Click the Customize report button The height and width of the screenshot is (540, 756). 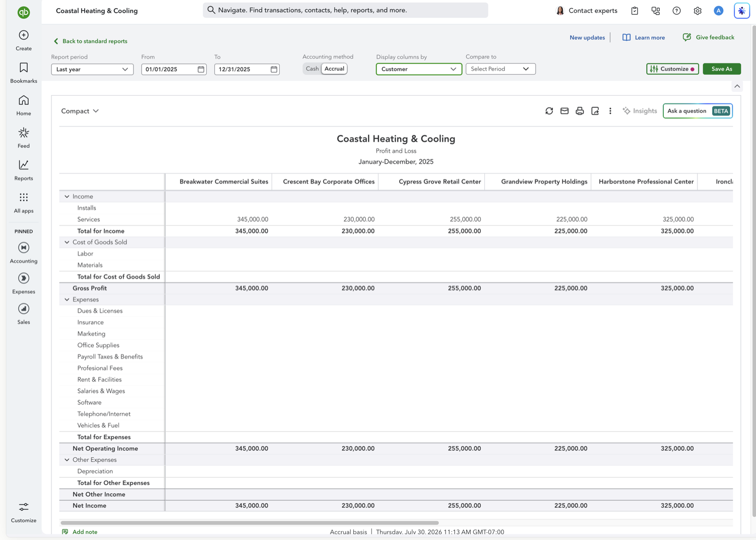[x=672, y=69]
